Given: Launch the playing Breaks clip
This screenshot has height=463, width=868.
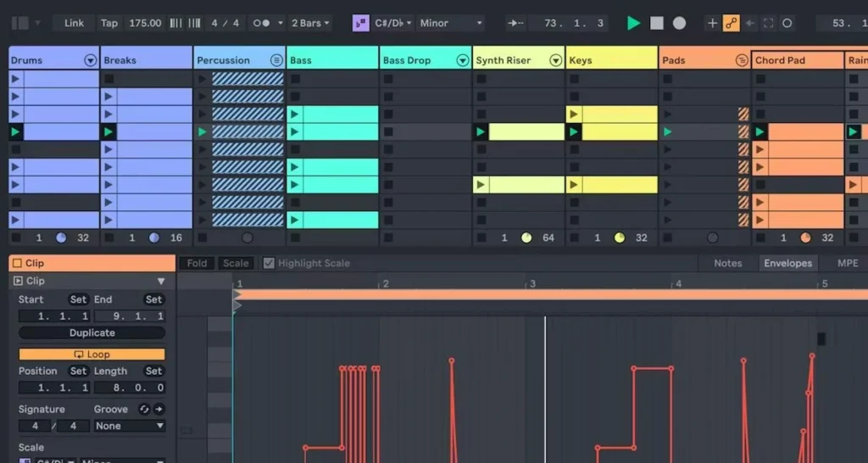Looking at the screenshot, I should [x=108, y=131].
